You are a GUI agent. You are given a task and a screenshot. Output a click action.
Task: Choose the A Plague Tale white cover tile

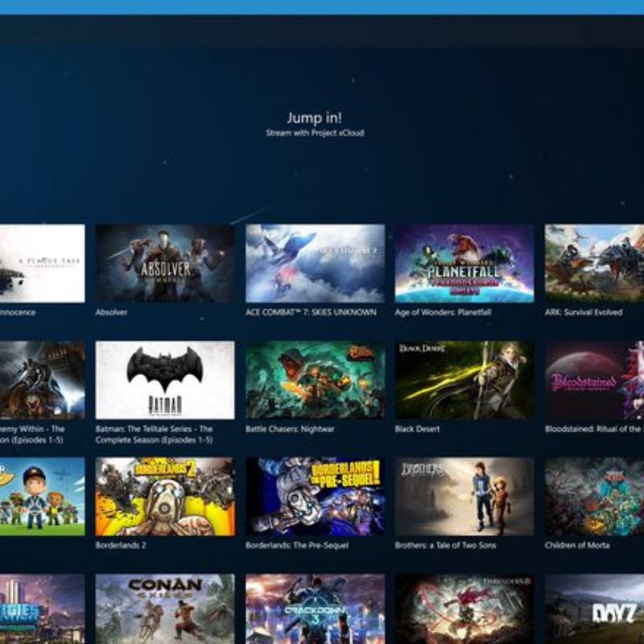(43, 263)
